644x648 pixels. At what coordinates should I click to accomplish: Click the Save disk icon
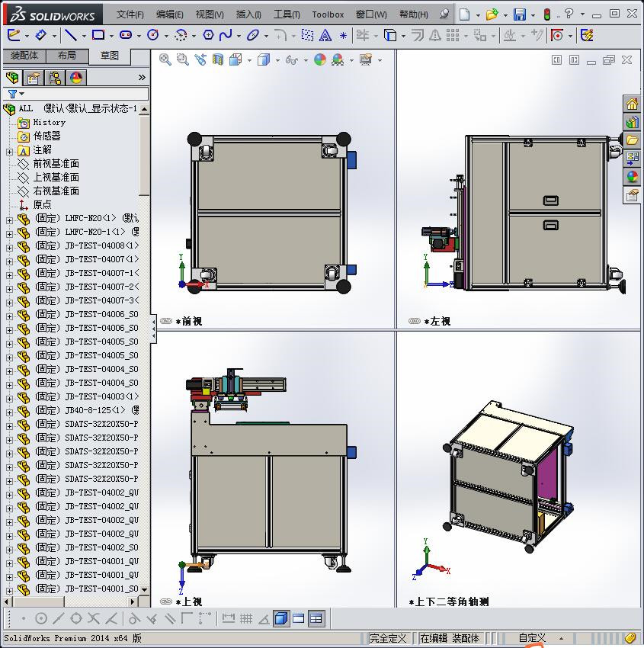pos(520,14)
